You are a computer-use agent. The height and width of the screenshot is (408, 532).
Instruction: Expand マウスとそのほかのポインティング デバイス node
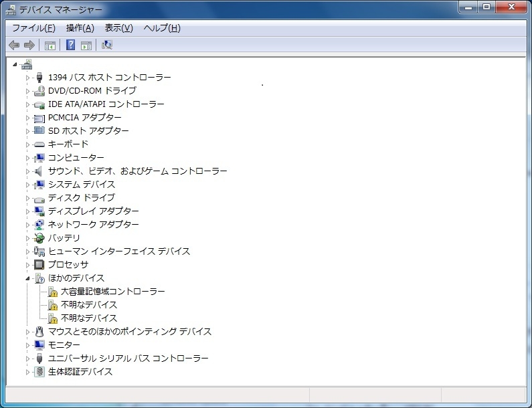coord(28,332)
